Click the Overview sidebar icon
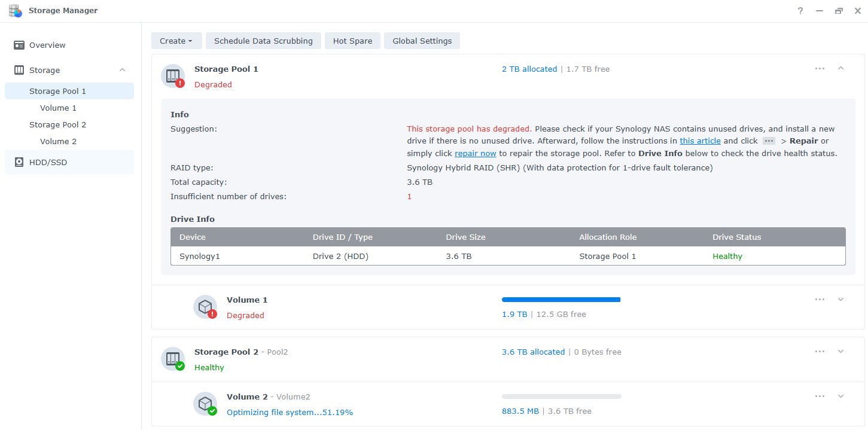The image size is (868, 430). 19,45
